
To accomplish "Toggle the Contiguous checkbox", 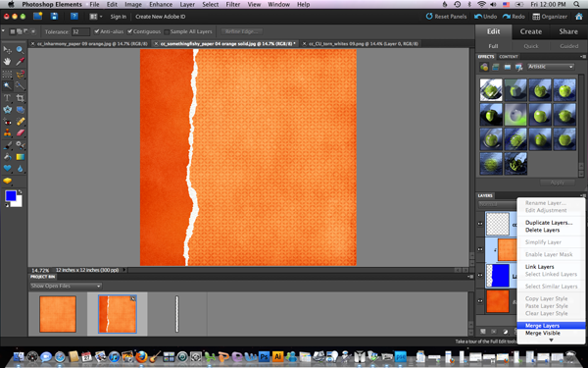I will pyautogui.click(x=129, y=31).
